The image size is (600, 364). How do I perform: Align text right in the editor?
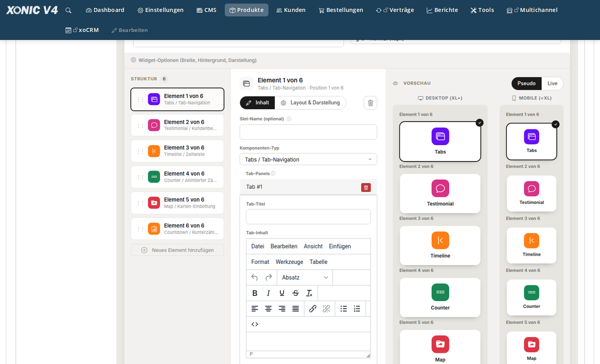tap(282, 309)
